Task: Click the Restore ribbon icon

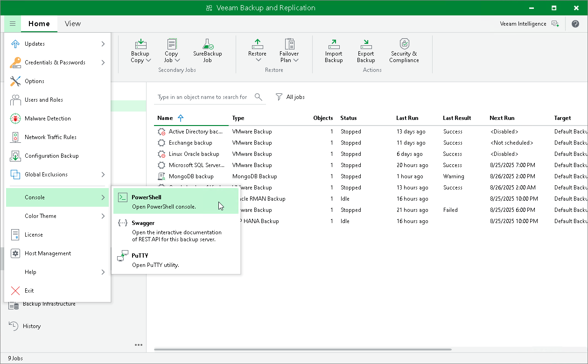Action: pyautogui.click(x=257, y=44)
